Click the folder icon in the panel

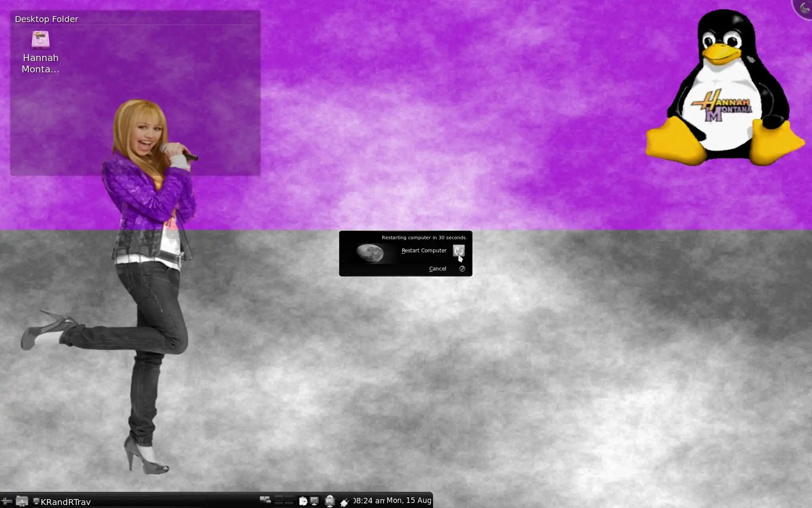click(x=22, y=501)
